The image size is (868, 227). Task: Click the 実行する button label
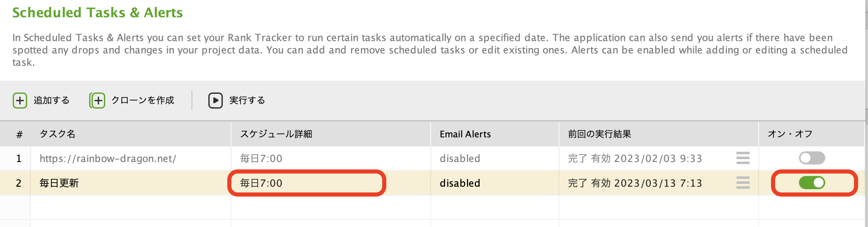tap(247, 100)
